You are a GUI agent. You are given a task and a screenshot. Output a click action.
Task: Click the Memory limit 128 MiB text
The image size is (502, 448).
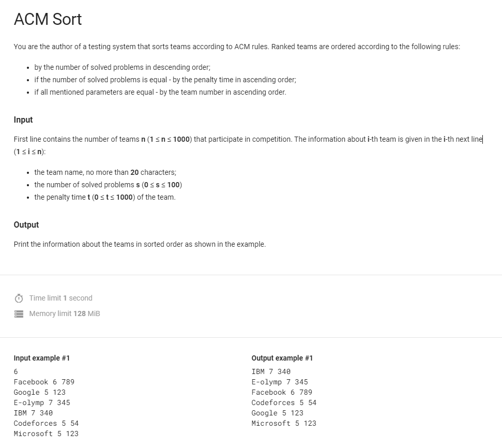65,313
